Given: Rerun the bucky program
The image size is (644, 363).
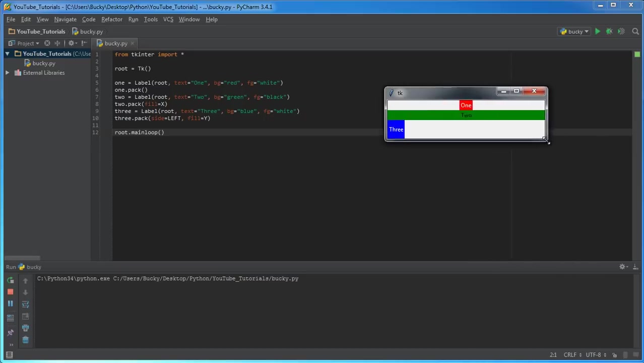Looking at the screenshot, I should pos(10,281).
